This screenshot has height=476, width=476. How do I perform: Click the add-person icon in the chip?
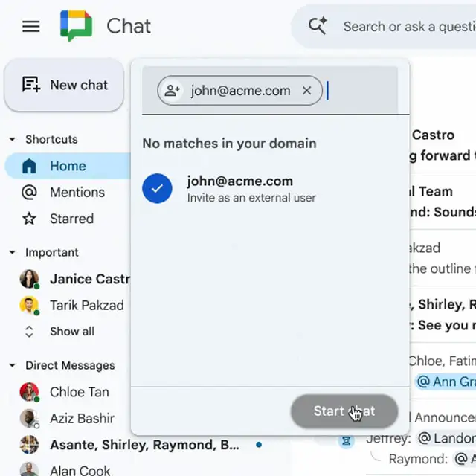point(172,91)
